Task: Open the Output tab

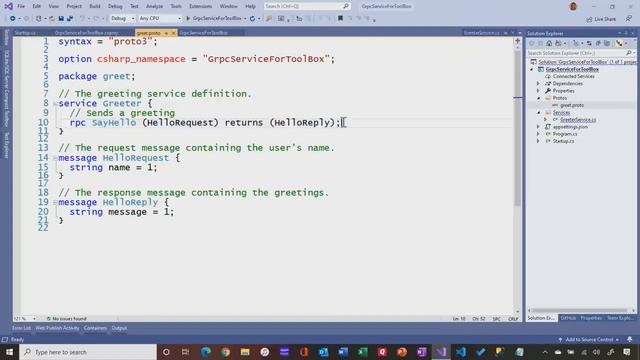Action: 119,328
